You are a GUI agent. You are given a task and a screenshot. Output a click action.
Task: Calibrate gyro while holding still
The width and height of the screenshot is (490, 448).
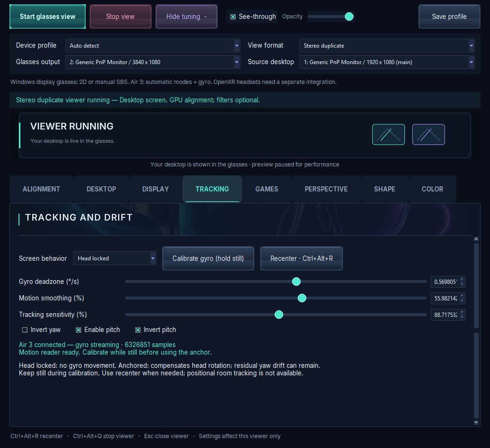208,258
